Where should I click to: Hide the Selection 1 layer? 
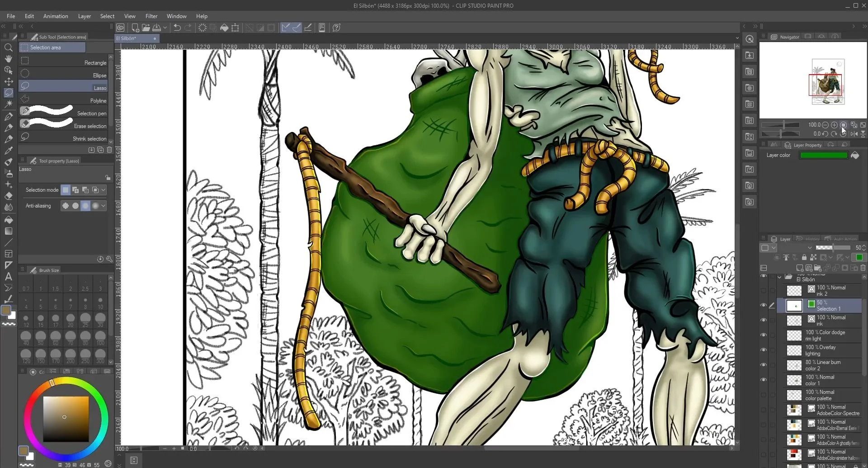tap(764, 305)
